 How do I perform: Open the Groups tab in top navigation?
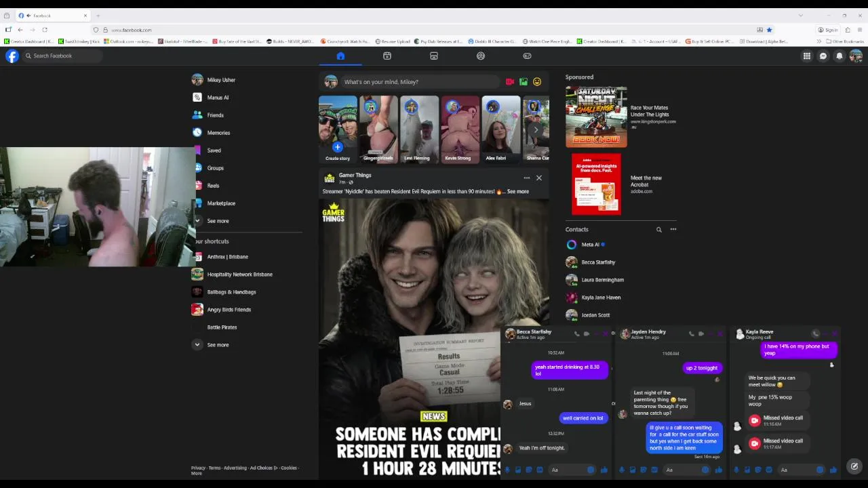point(481,56)
